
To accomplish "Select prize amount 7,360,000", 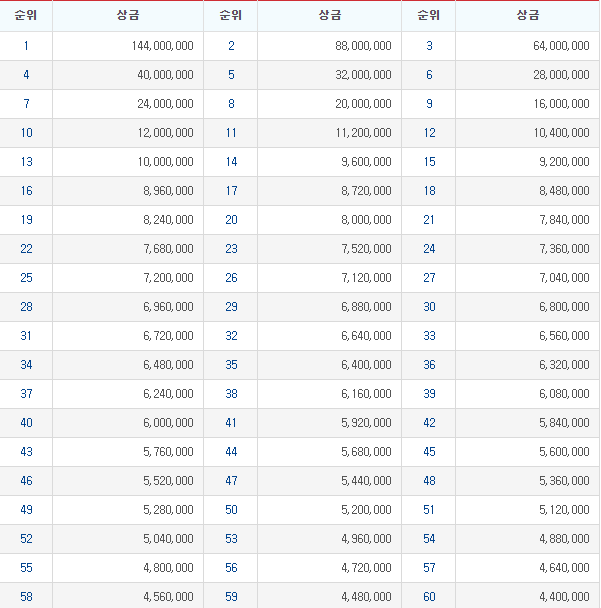I will [x=564, y=249].
